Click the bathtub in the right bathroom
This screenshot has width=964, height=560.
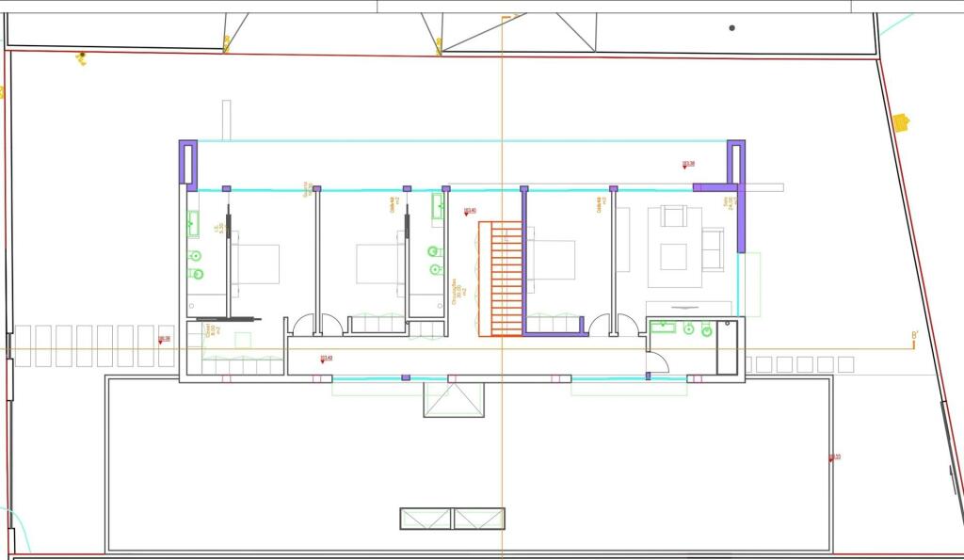click(730, 347)
